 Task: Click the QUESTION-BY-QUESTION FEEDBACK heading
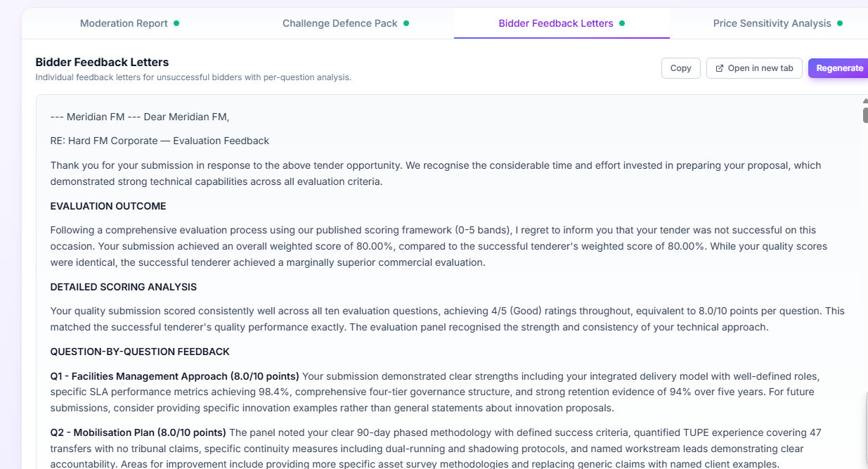click(140, 352)
